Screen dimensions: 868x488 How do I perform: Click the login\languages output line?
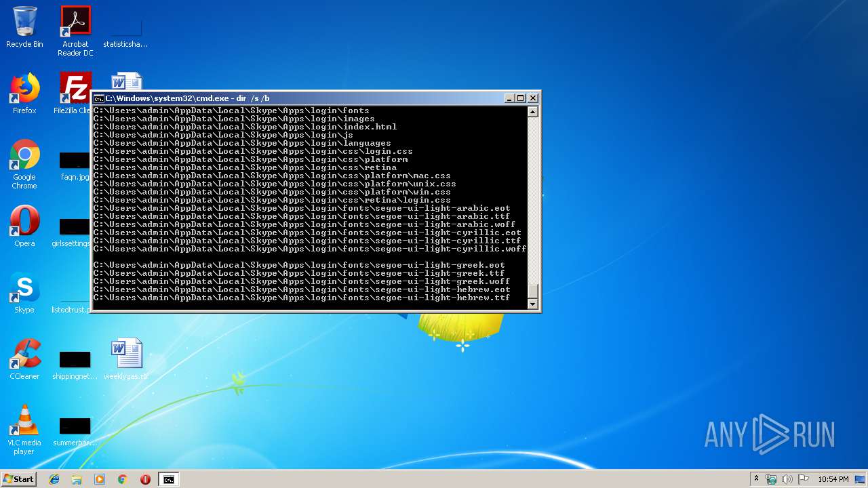[242, 143]
